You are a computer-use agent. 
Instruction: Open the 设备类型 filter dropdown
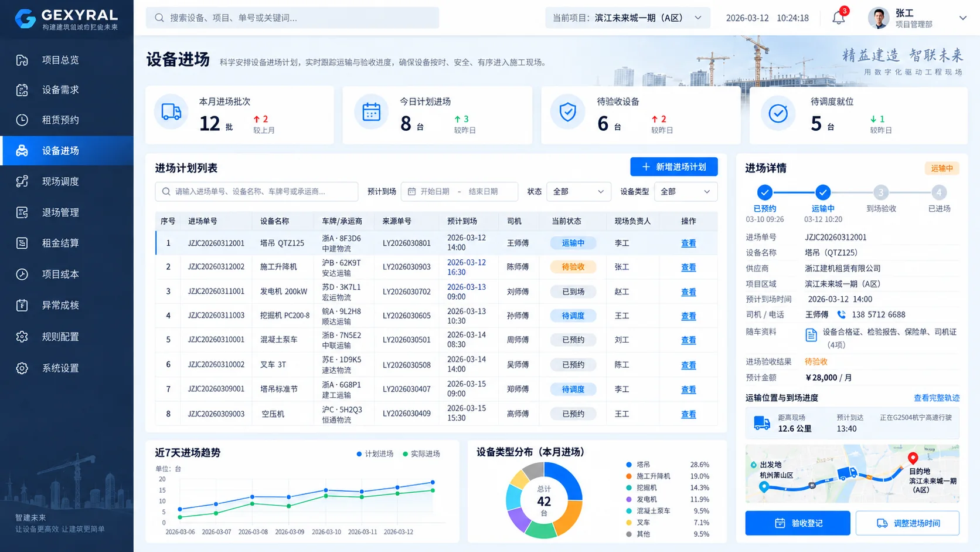point(685,192)
